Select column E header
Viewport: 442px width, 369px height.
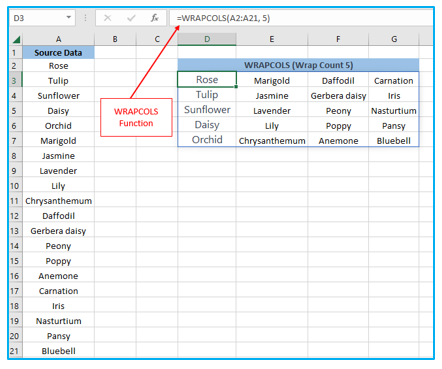(x=272, y=39)
